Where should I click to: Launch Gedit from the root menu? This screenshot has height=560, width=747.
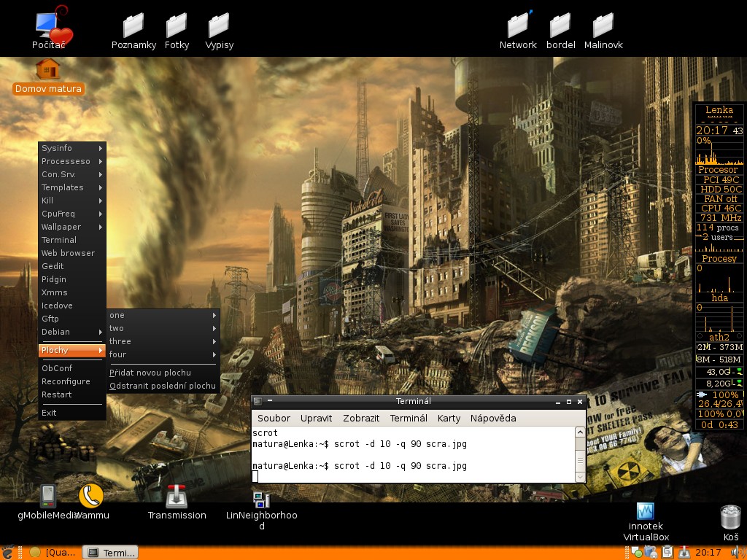72,266
